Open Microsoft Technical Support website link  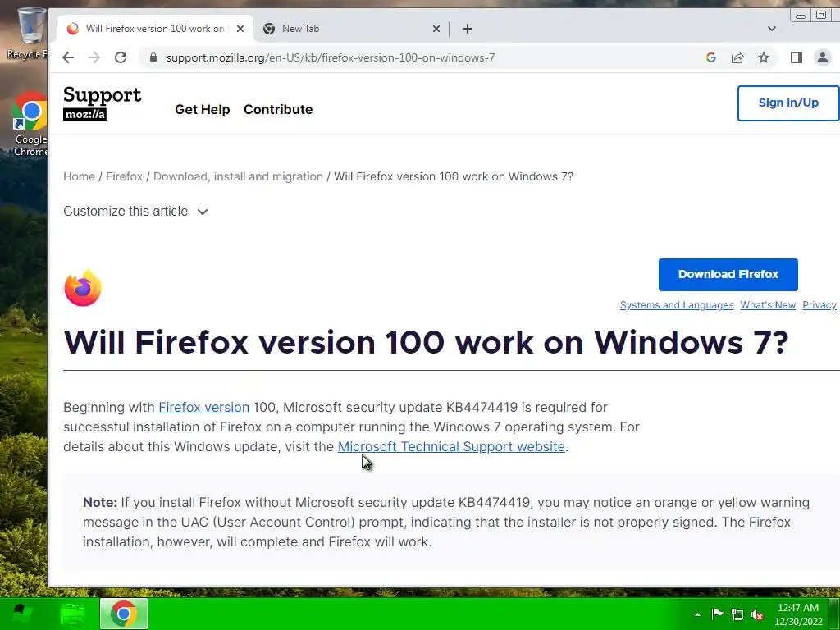point(451,446)
